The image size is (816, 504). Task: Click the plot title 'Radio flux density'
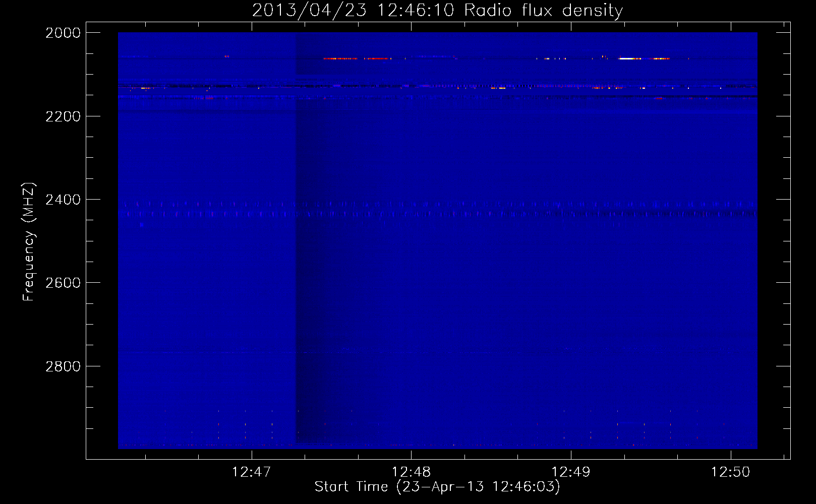coord(543,11)
